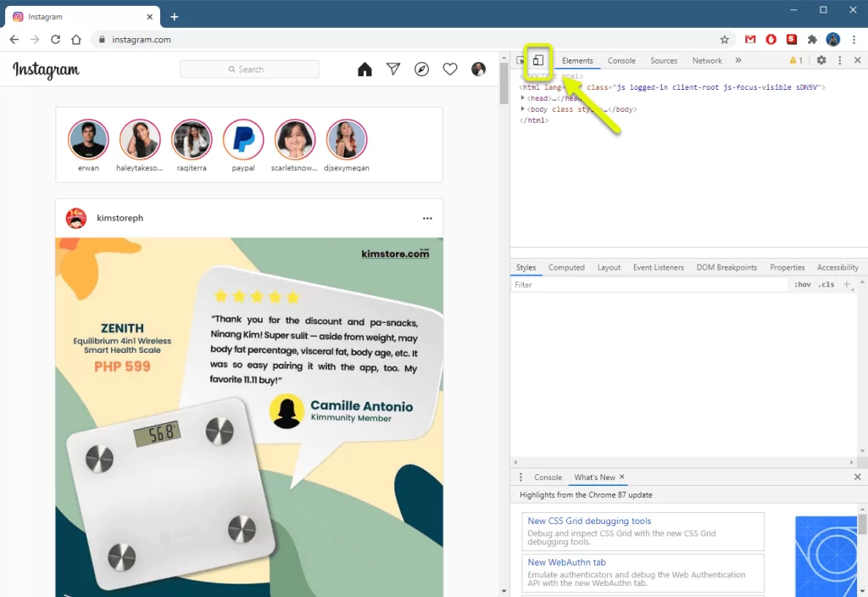Show more DevTools tabs chevron

tap(738, 60)
